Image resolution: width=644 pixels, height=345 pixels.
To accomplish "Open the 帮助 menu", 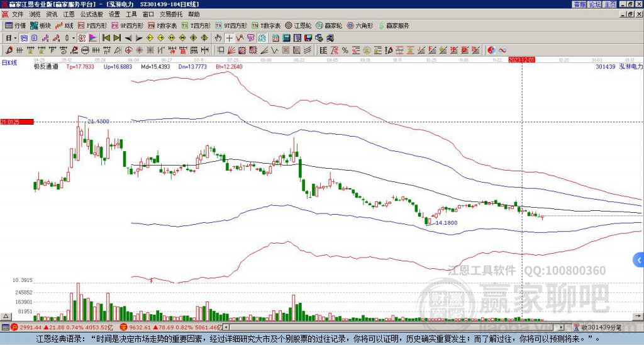I will click(x=194, y=14).
